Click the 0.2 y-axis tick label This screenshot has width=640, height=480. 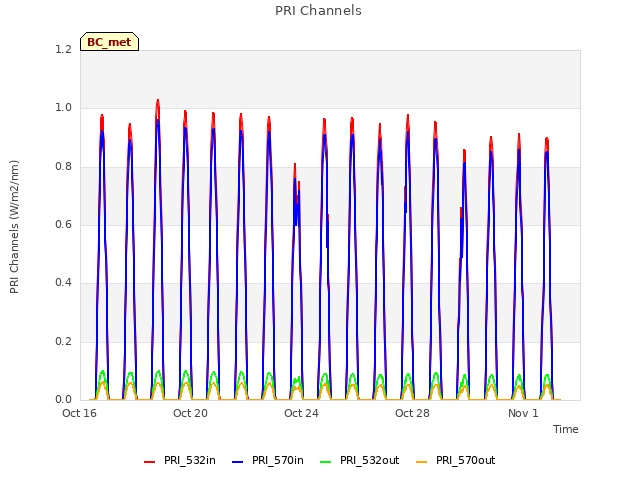(x=64, y=341)
